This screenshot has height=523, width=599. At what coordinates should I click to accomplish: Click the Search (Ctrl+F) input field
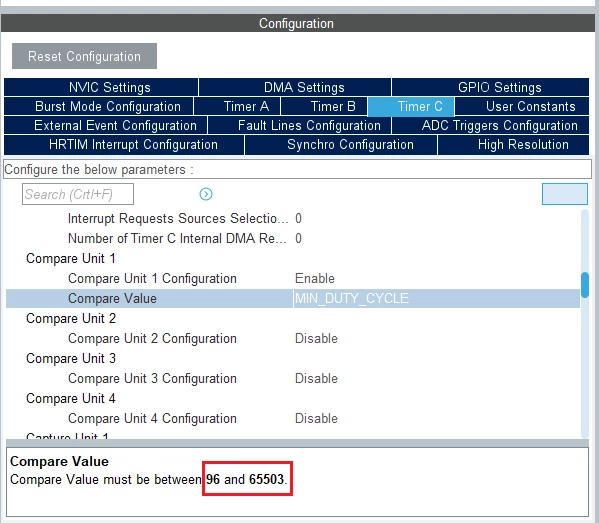(x=78, y=194)
